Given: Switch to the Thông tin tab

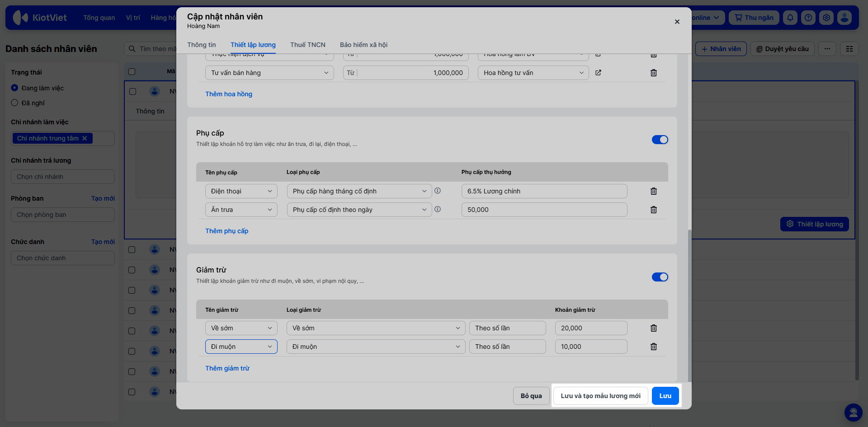Looking at the screenshot, I should click(x=202, y=45).
